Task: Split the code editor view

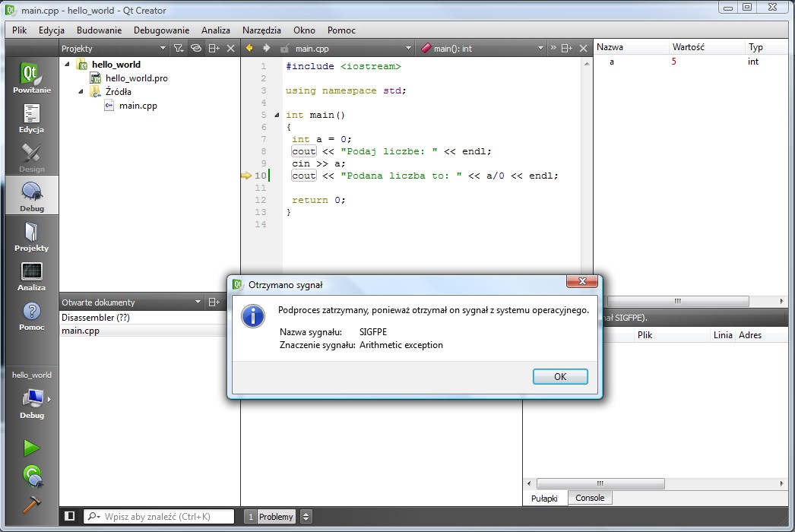Action: tap(567, 48)
